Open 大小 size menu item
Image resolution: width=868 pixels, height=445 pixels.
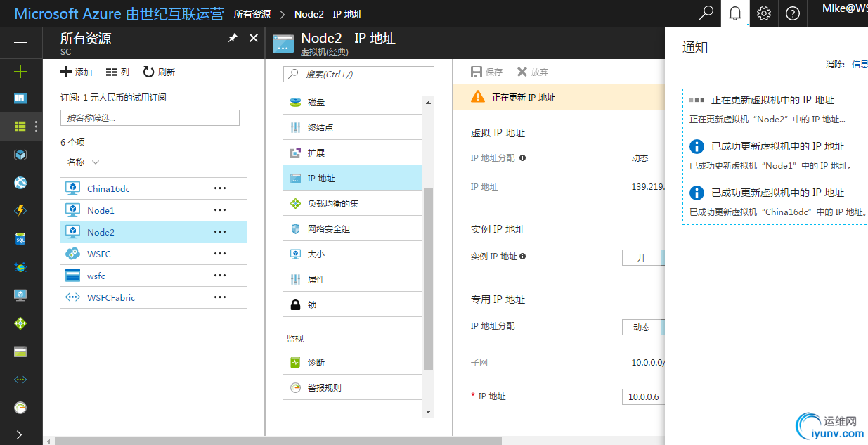[x=353, y=254]
